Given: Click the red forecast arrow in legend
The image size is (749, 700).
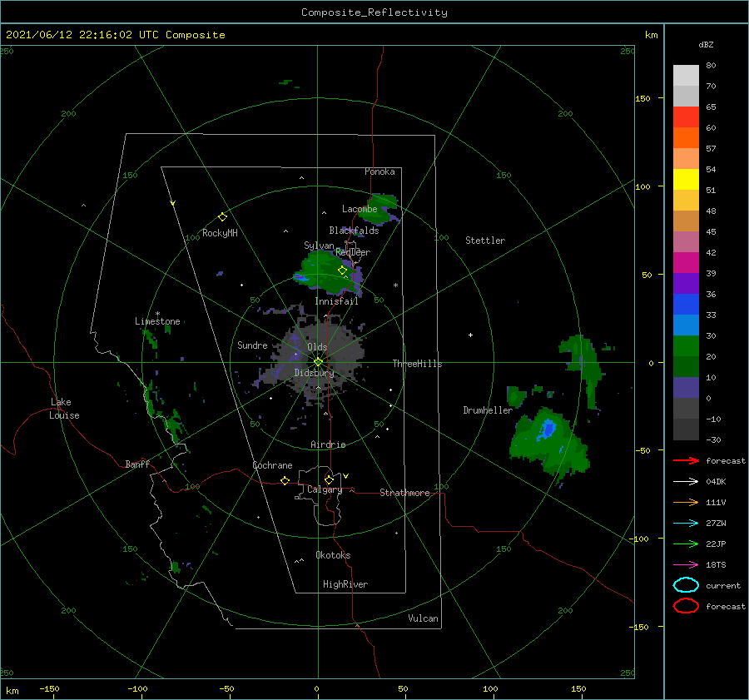Looking at the screenshot, I should 686,460.
